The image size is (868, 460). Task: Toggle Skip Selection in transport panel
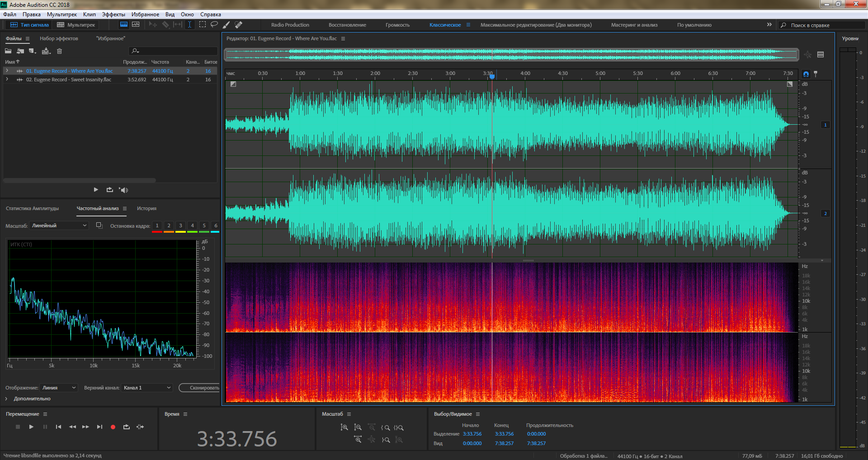pyautogui.click(x=140, y=427)
